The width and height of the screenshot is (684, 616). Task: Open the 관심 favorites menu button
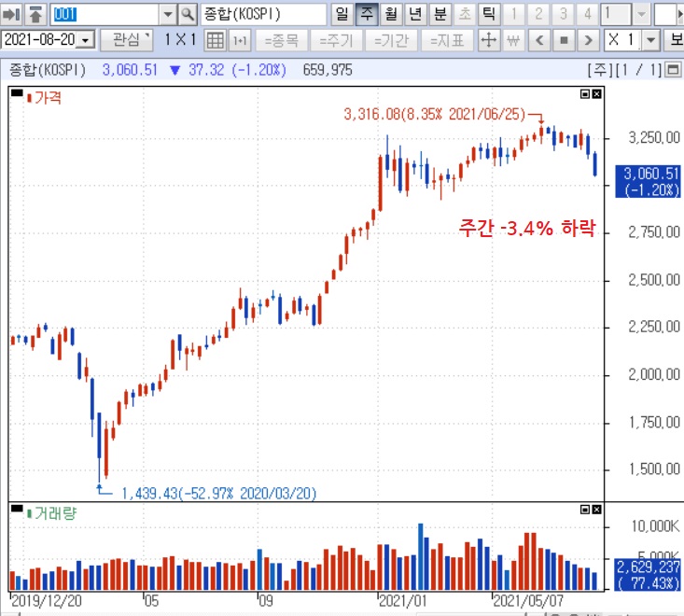click(127, 40)
